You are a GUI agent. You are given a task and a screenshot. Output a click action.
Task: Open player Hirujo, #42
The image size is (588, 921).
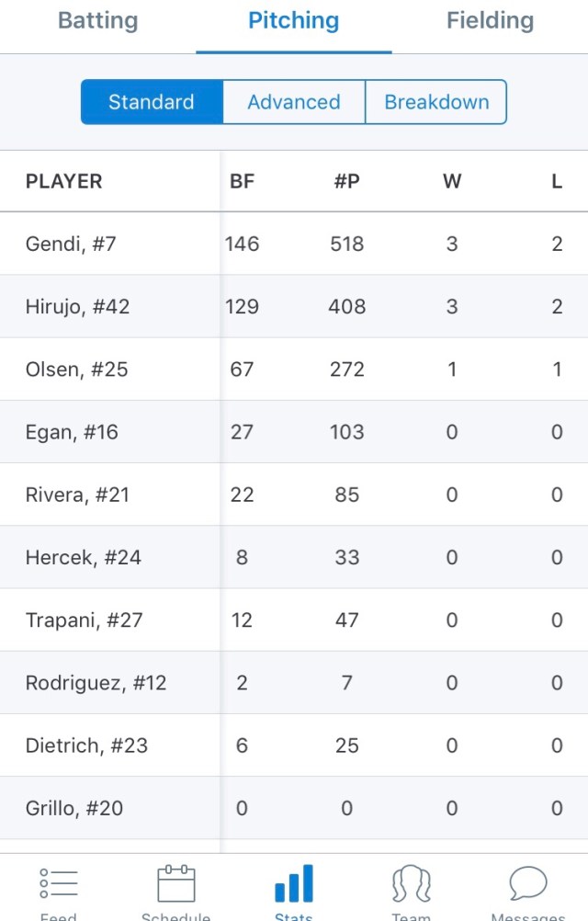coord(78,307)
